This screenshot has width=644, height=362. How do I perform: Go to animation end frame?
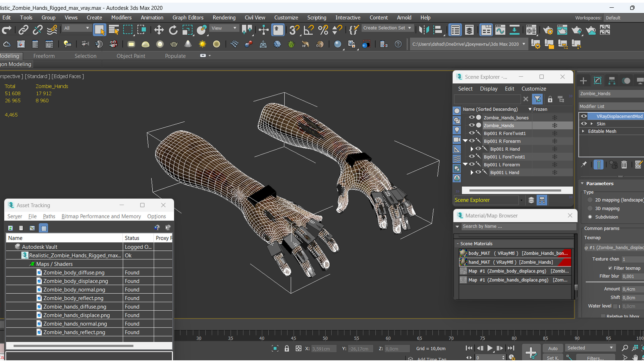pyautogui.click(x=511, y=348)
